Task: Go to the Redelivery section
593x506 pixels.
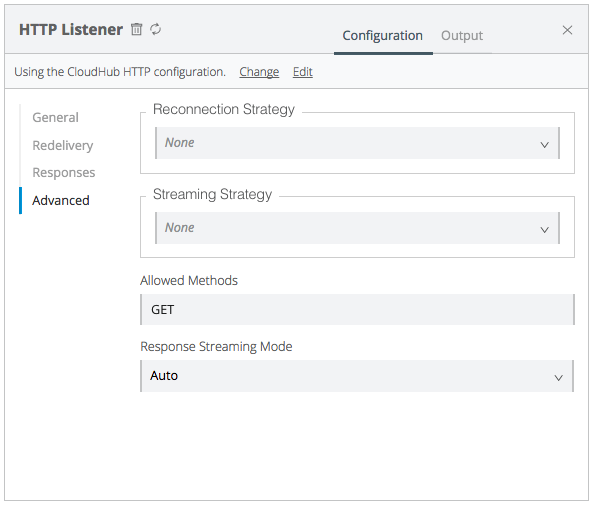Action: tap(63, 146)
